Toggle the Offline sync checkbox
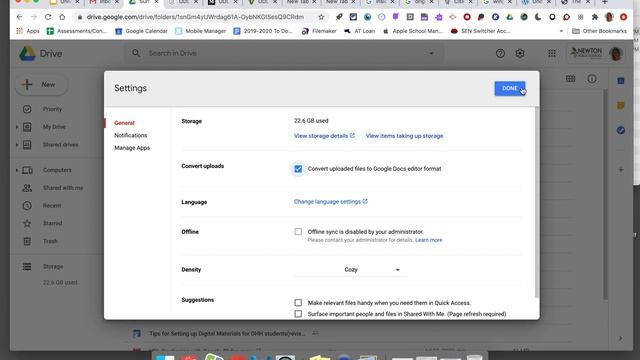Viewport: 640px width, 360px height. point(298,231)
